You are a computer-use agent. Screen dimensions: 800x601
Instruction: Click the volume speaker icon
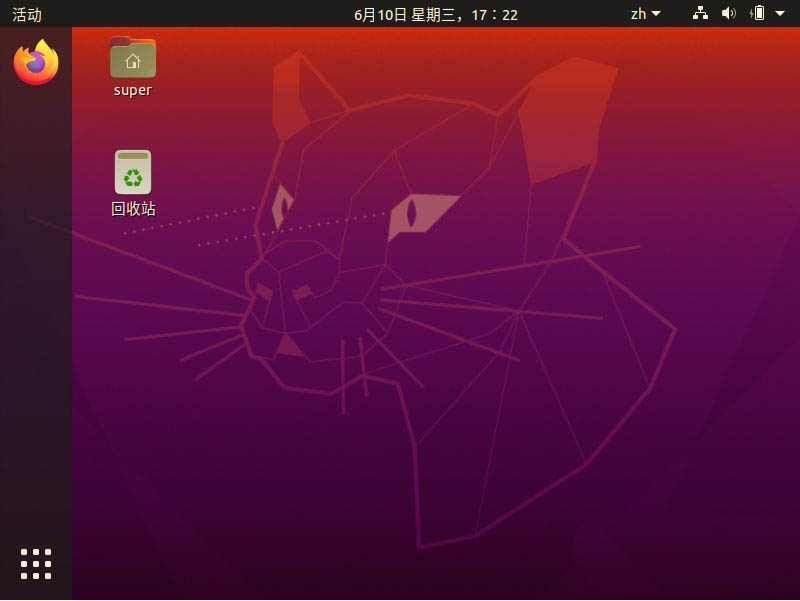coord(729,13)
